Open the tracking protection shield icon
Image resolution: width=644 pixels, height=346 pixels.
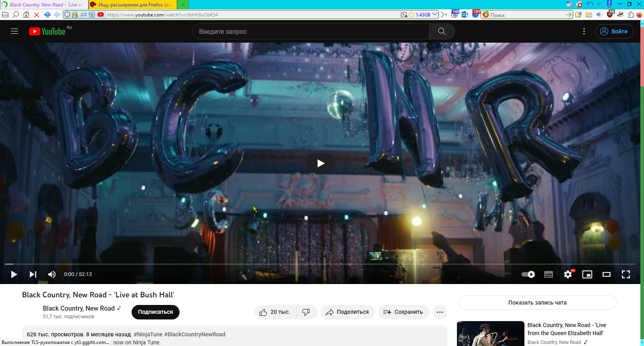point(67,14)
